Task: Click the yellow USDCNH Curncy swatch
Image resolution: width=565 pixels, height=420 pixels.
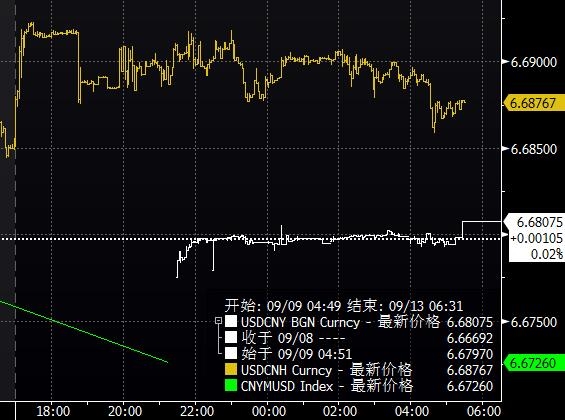Action: 231,370
